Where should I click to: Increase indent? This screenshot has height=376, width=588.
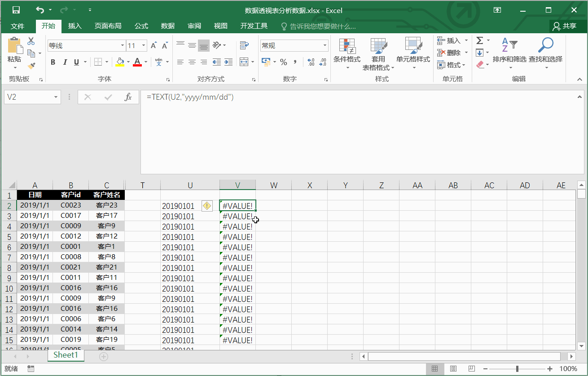coord(228,62)
